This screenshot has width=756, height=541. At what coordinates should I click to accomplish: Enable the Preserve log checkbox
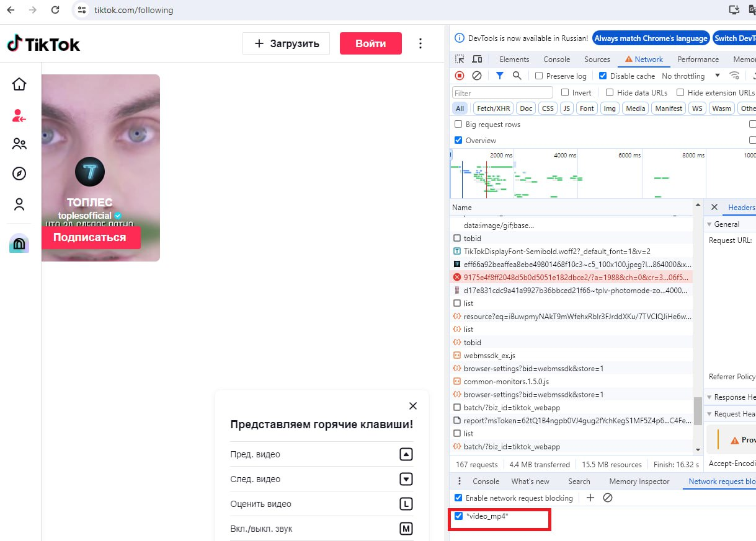pyautogui.click(x=539, y=76)
